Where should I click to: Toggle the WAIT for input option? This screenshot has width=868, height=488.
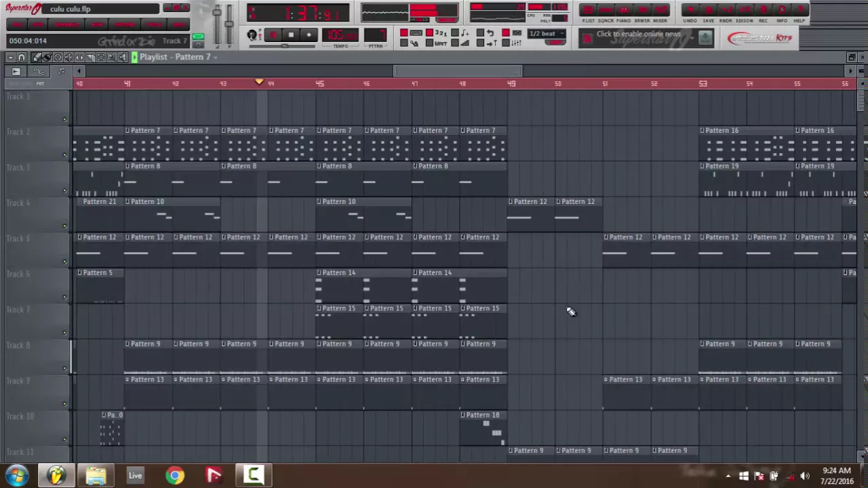coord(429,43)
